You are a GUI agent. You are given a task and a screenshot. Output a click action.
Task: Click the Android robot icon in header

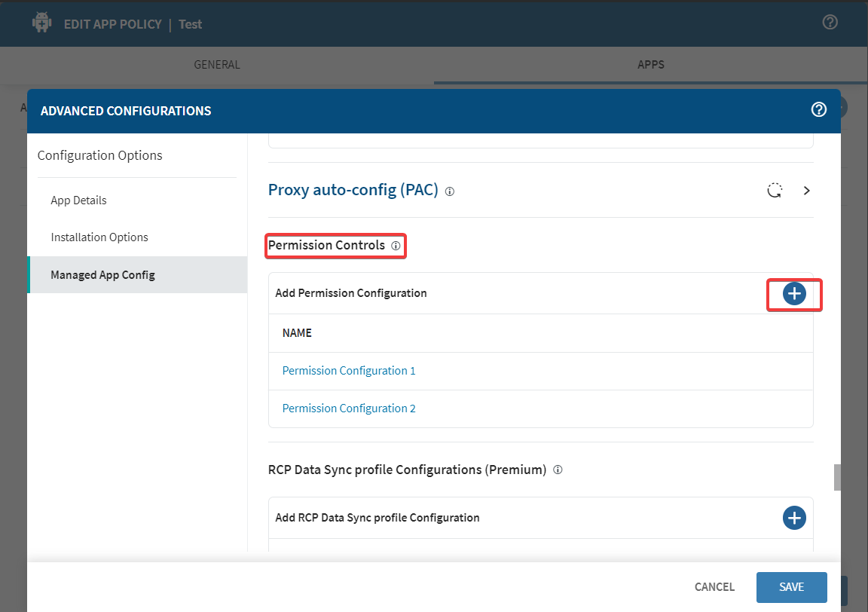(41, 23)
